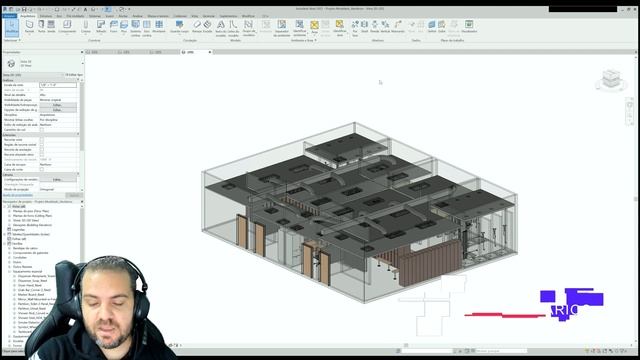Viewport: 640px width, 360px height.
Task: Click the Sistema cortina tool
Action: [136, 28]
